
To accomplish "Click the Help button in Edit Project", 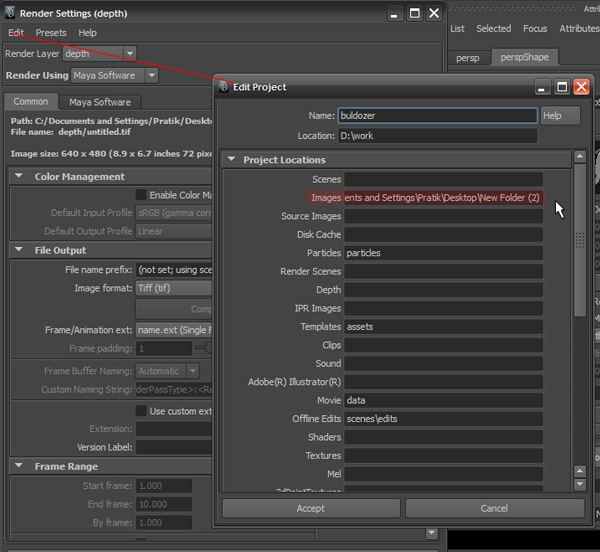I will 560,116.
